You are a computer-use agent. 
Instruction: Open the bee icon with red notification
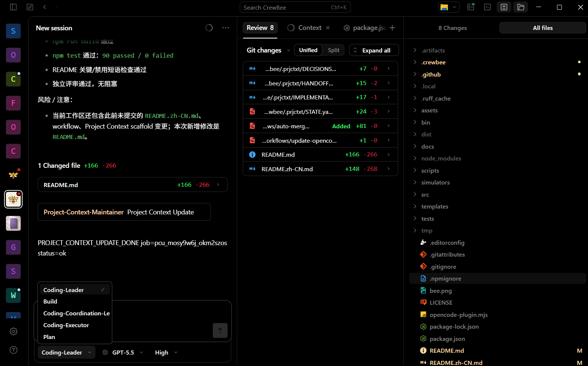pos(13,175)
